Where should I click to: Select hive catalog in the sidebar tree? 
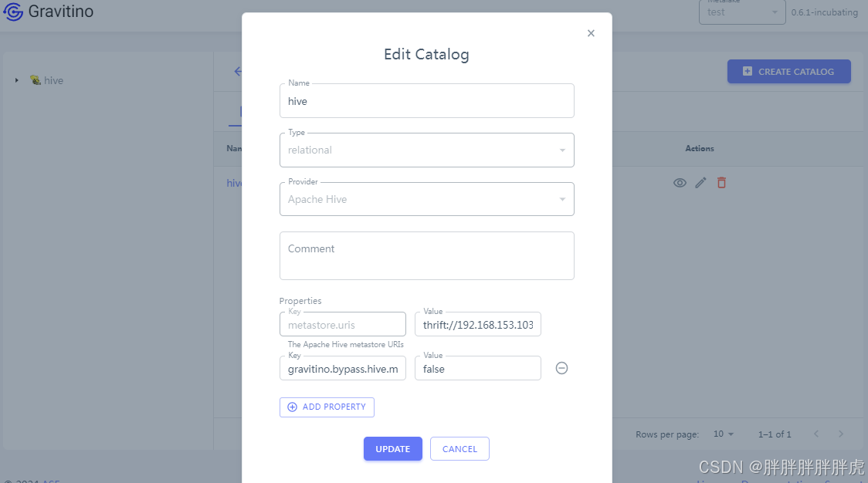(54, 80)
